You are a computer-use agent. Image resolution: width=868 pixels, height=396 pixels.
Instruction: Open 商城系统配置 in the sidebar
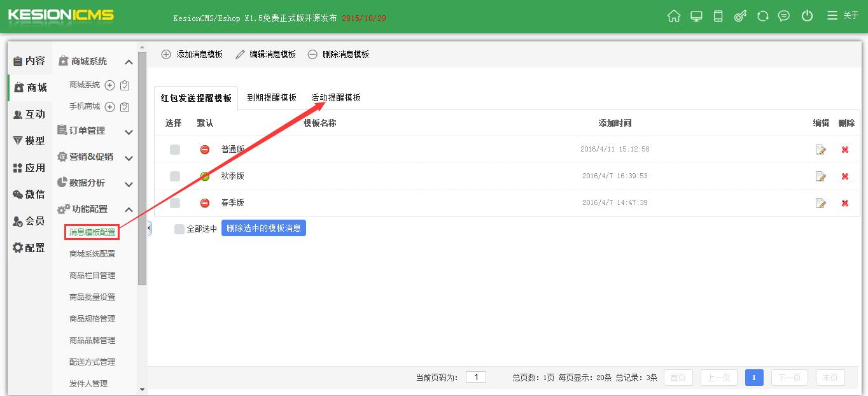click(x=92, y=254)
